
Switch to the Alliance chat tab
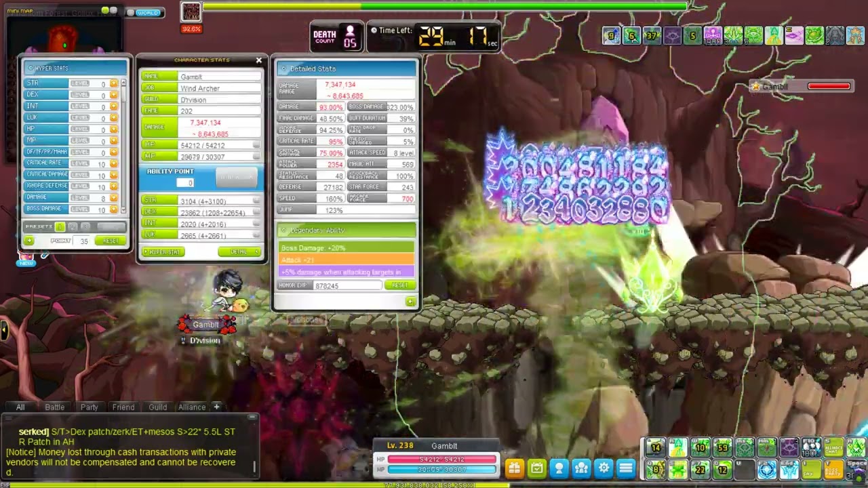[192, 407]
